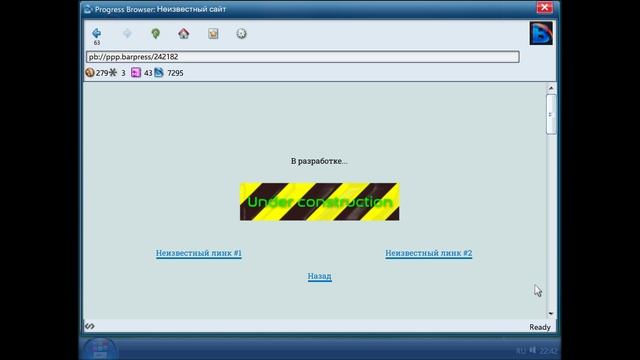Viewport: 640px width, 360px height.
Task: Open browser settings gear icon
Action: point(242,33)
